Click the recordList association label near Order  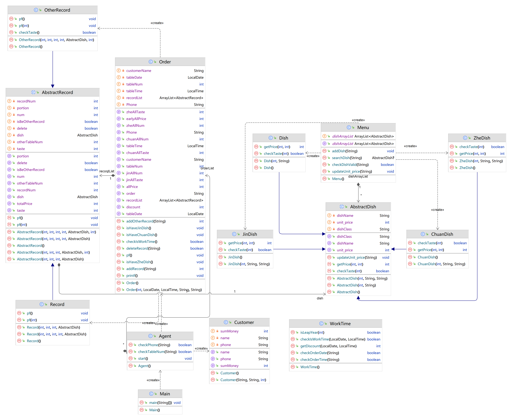(x=107, y=171)
